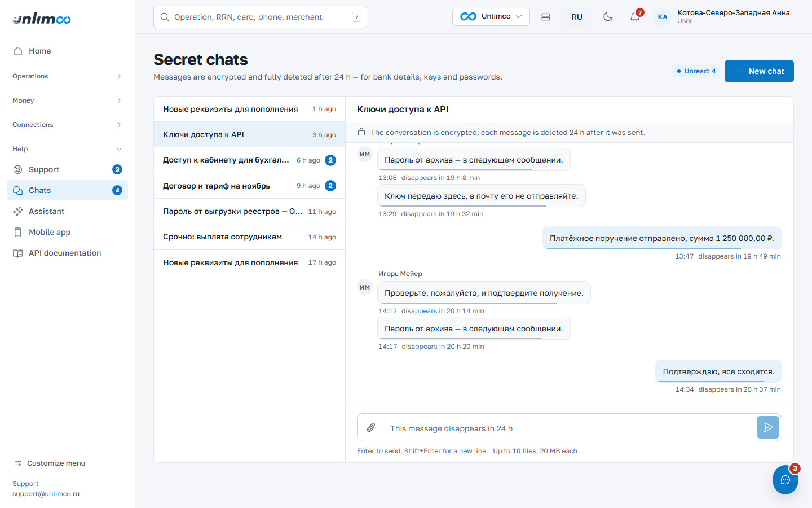
Task: Switch language with RU button
Action: point(577,17)
